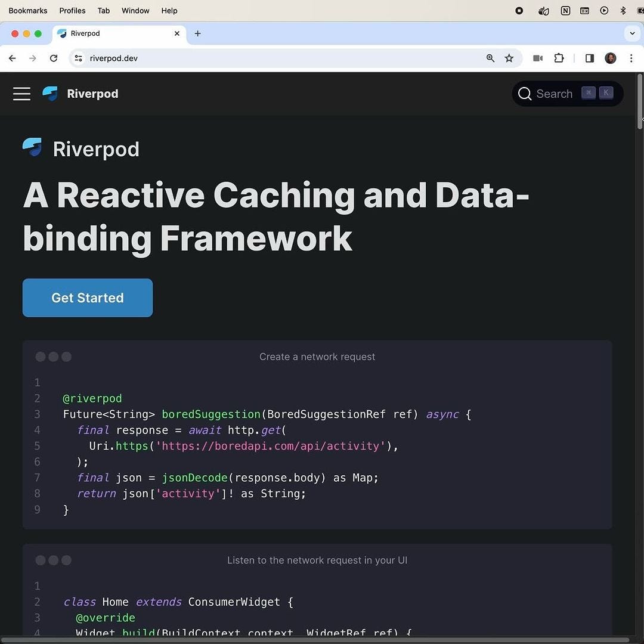Screen dimensions: 644x644
Task: Open the Window menu
Action: 135,11
